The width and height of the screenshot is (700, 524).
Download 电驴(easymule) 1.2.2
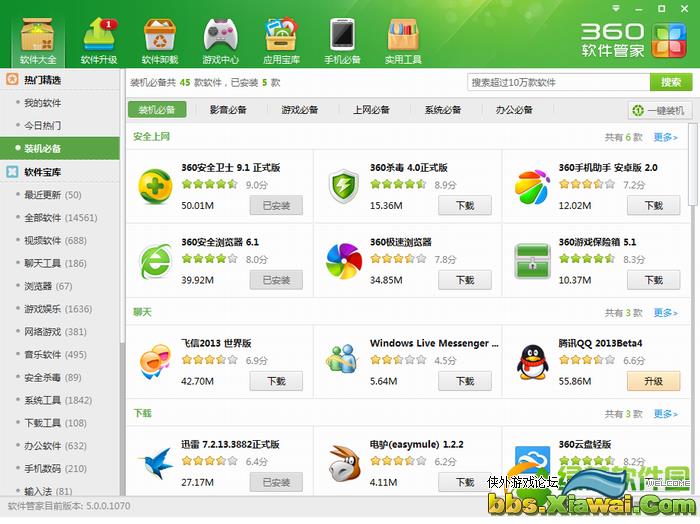[465, 482]
